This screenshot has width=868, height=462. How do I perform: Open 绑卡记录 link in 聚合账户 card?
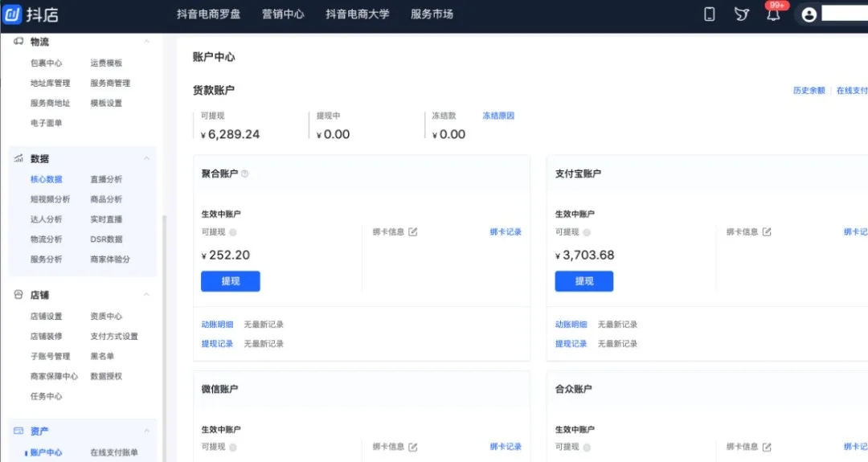point(506,232)
